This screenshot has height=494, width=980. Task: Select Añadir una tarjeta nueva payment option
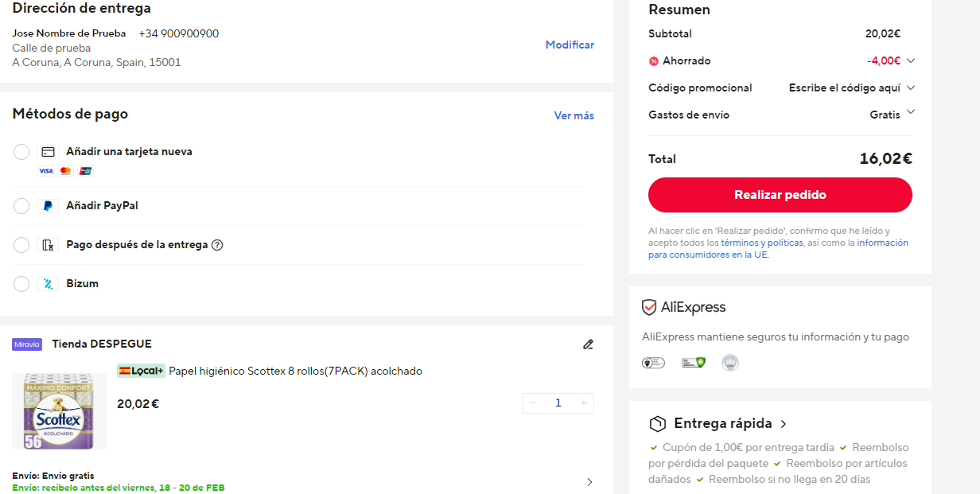click(21, 152)
